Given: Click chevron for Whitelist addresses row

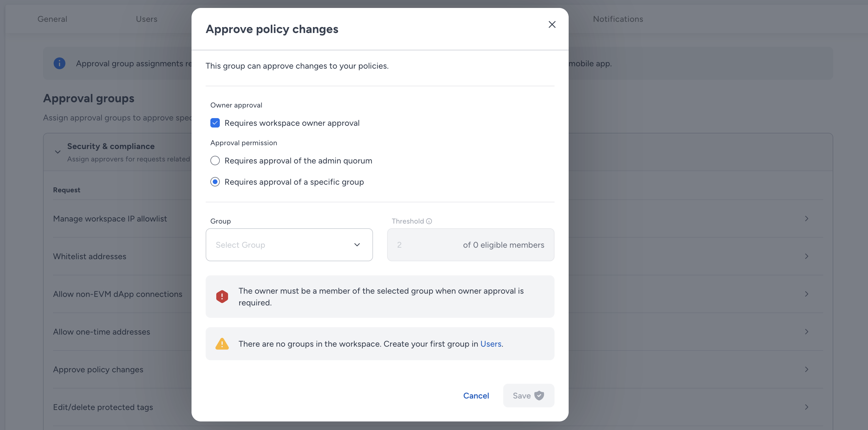Looking at the screenshot, I should 806,257.
